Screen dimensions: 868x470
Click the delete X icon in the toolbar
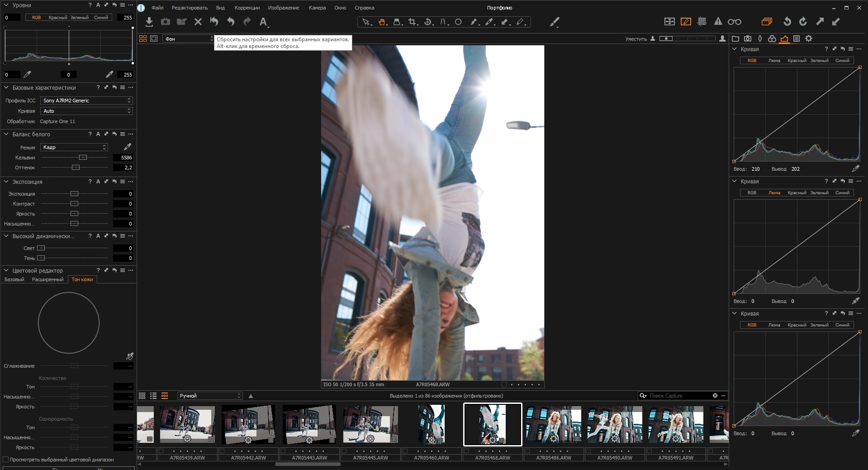[x=198, y=22]
